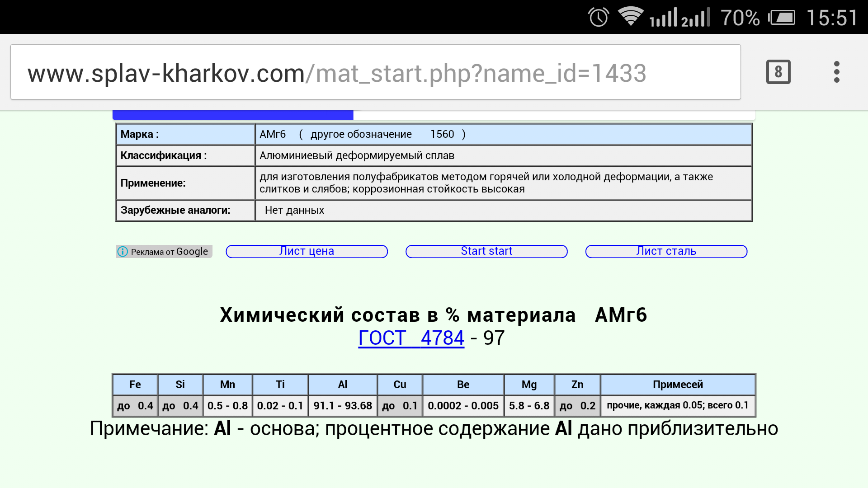Click the Зарубежные аналоги row label
Image resolution: width=868 pixels, height=488 pixels.
(185, 210)
